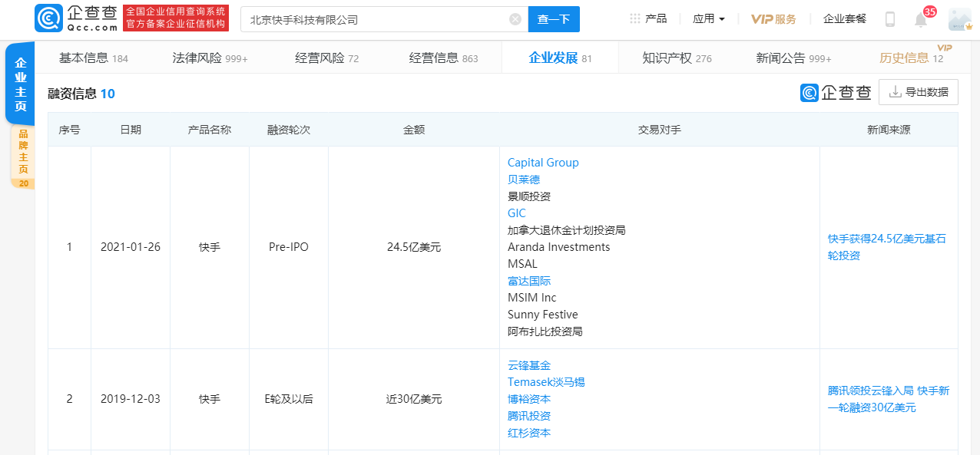Expand the 应用 dropdown

coord(709,18)
